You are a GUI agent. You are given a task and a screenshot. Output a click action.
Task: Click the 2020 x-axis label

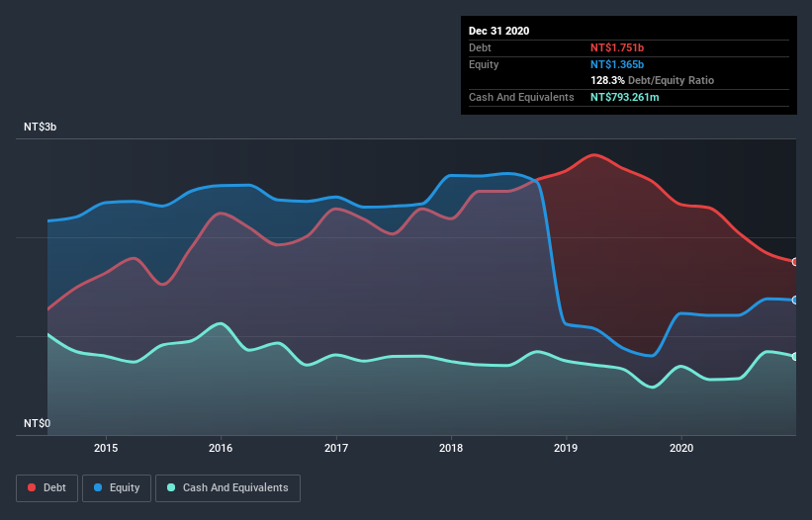[x=681, y=448]
